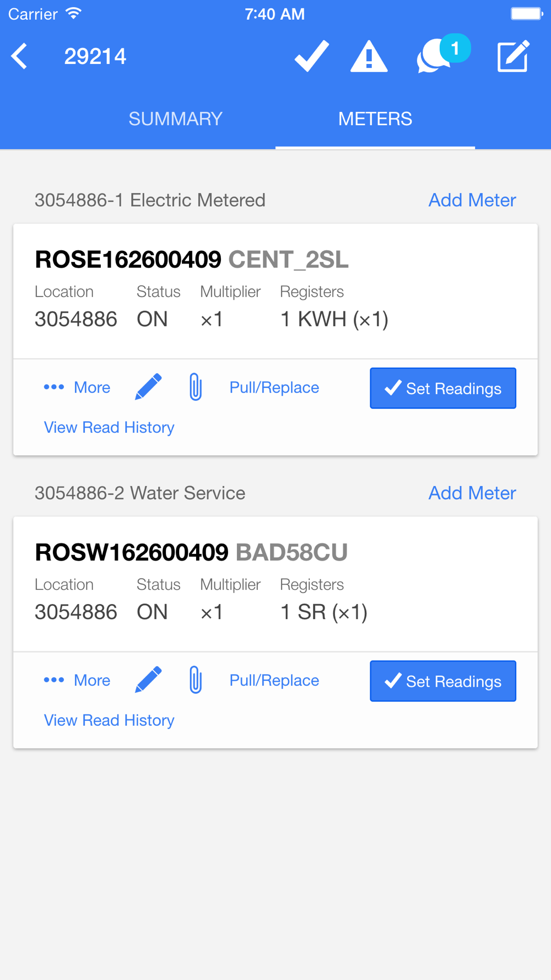Viewport: 551px width, 980px height.
Task: Expand More options for electric meter
Action: 77,387
